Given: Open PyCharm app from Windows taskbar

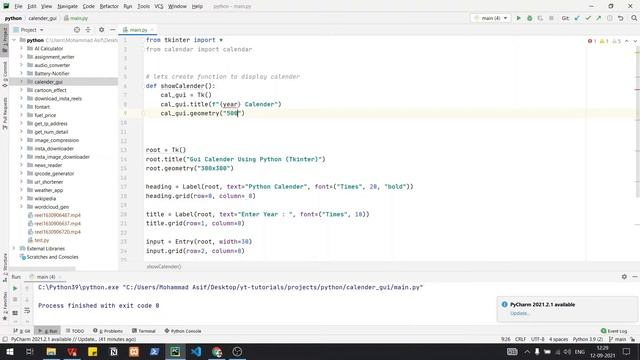Looking at the screenshot, I should click(175, 351).
